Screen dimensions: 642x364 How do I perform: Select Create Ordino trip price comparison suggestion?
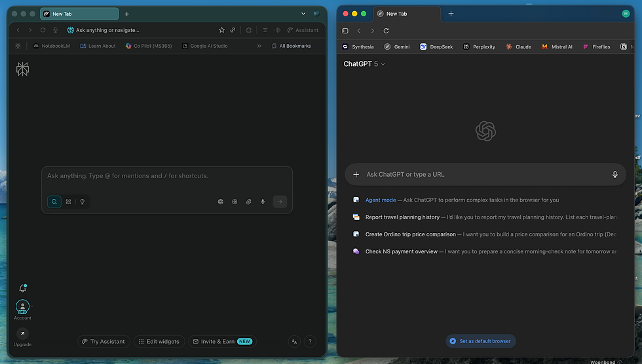coord(485,234)
